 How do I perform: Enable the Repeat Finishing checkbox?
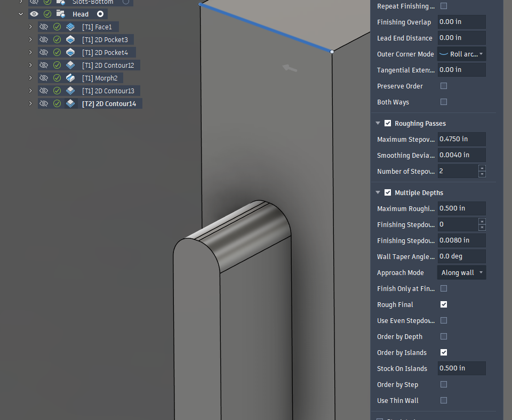(443, 6)
